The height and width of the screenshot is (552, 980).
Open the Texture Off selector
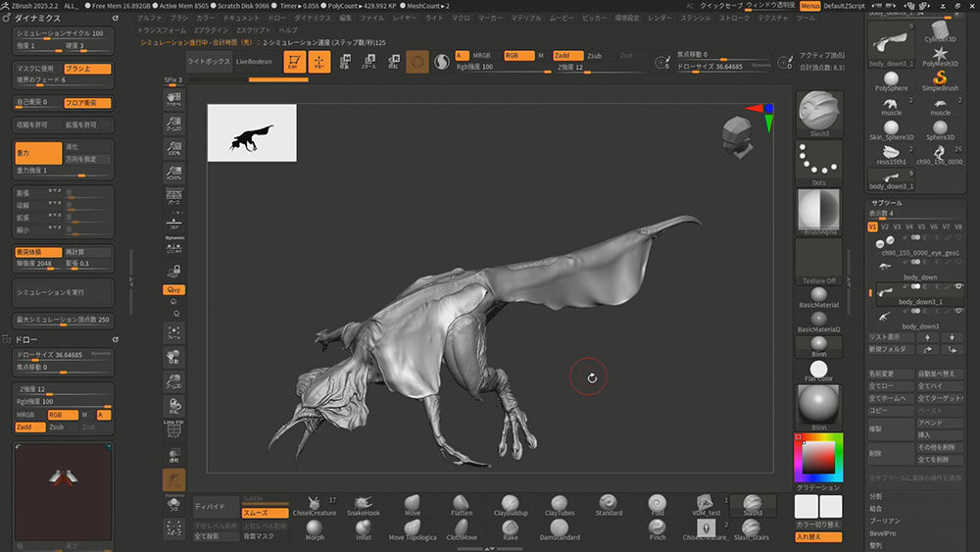(818, 262)
